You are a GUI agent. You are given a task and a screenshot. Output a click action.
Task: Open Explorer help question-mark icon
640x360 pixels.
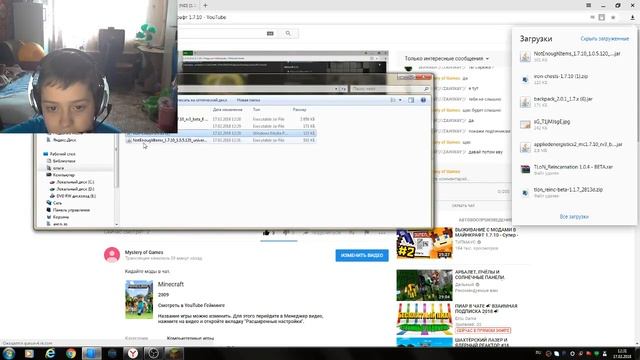click(x=423, y=100)
